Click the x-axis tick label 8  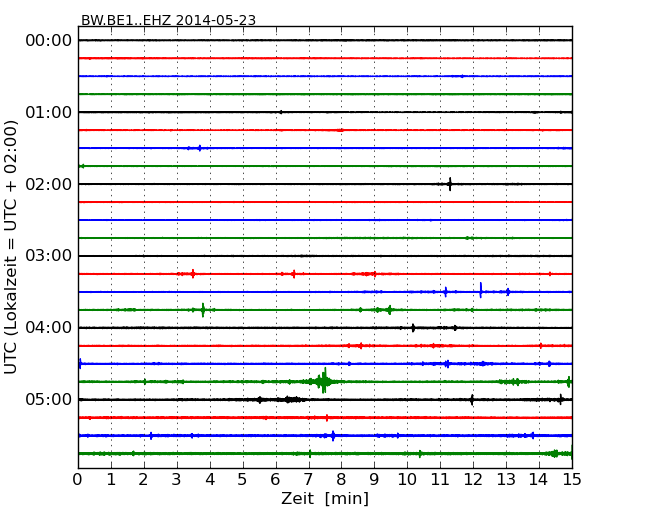pyautogui.click(x=341, y=480)
